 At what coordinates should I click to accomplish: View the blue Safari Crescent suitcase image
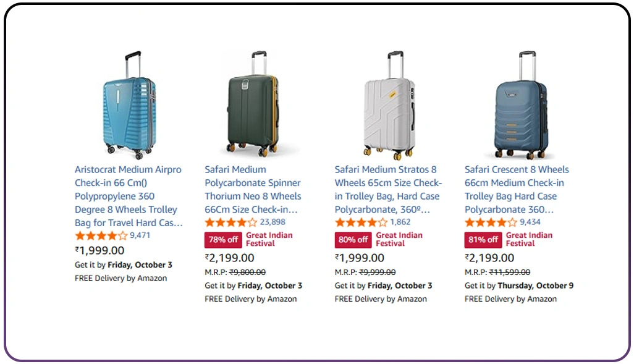click(521, 106)
